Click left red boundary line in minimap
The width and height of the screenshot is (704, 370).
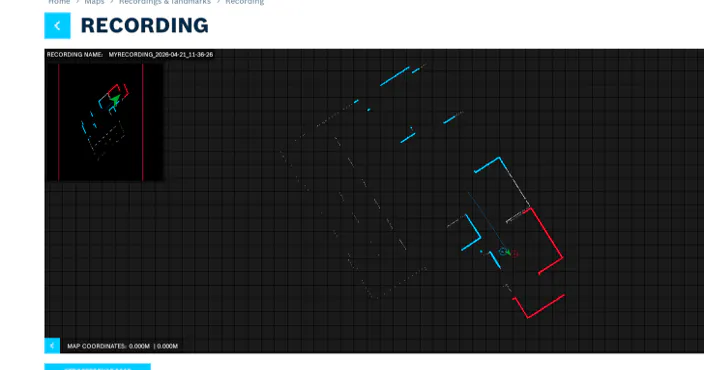coord(59,122)
